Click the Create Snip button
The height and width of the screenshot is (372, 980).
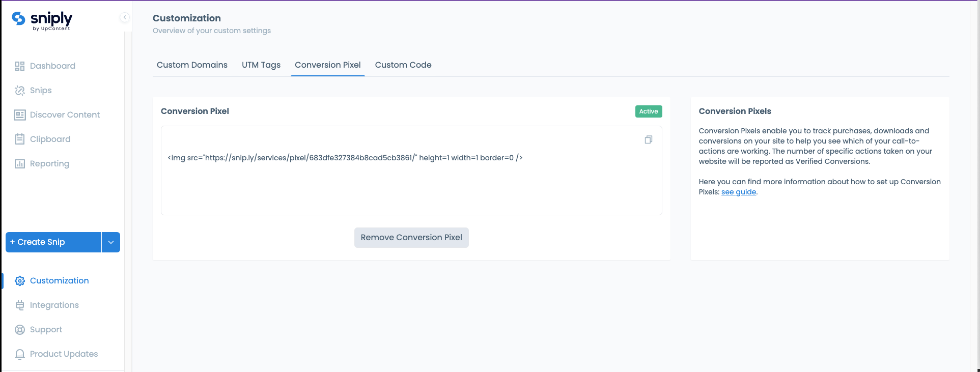coord(53,242)
